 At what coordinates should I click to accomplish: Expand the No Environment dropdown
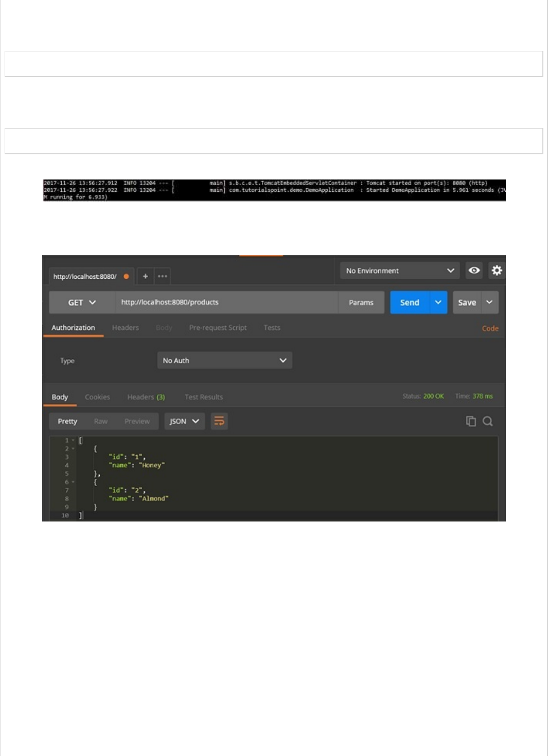[400, 271]
